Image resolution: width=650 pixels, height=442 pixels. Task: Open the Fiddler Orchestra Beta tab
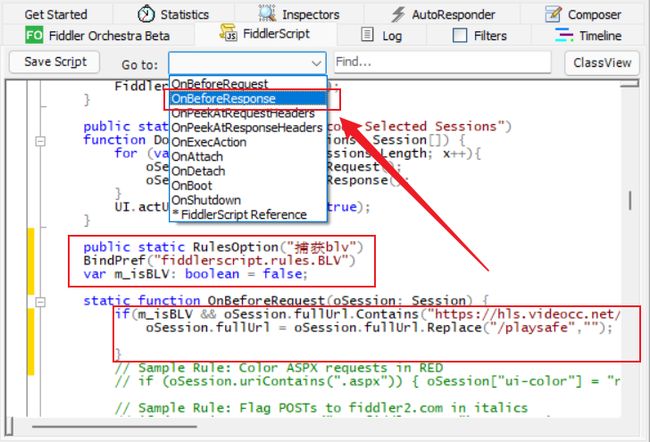tap(98, 35)
